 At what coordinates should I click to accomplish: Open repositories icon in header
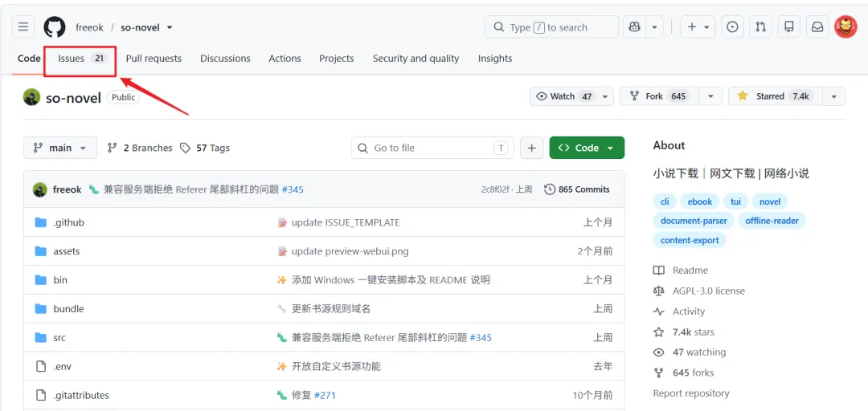point(789,27)
